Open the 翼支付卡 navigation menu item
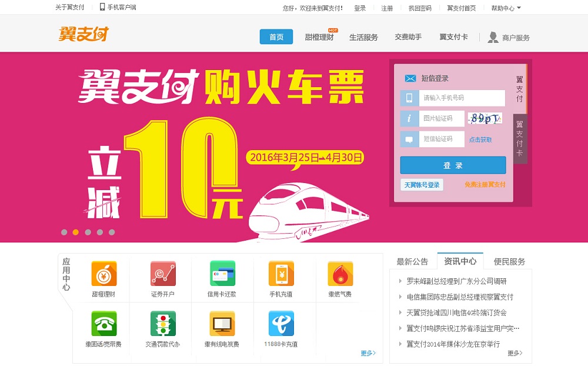 [x=454, y=37]
